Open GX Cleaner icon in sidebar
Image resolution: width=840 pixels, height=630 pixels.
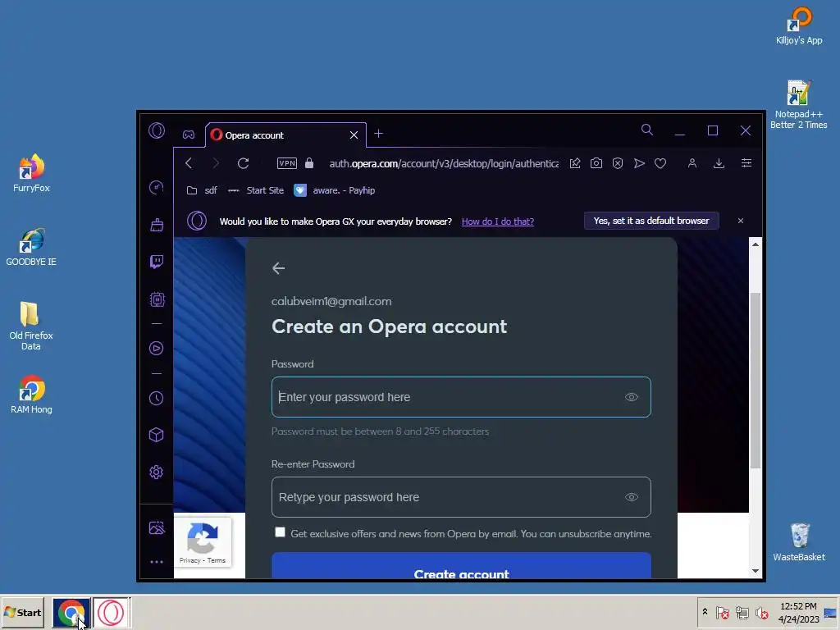(157, 225)
